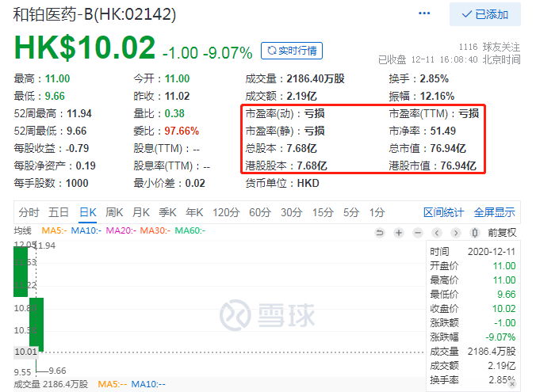Click the volume MA5 label below the chart
536x392 pixels.
[x=112, y=384]
